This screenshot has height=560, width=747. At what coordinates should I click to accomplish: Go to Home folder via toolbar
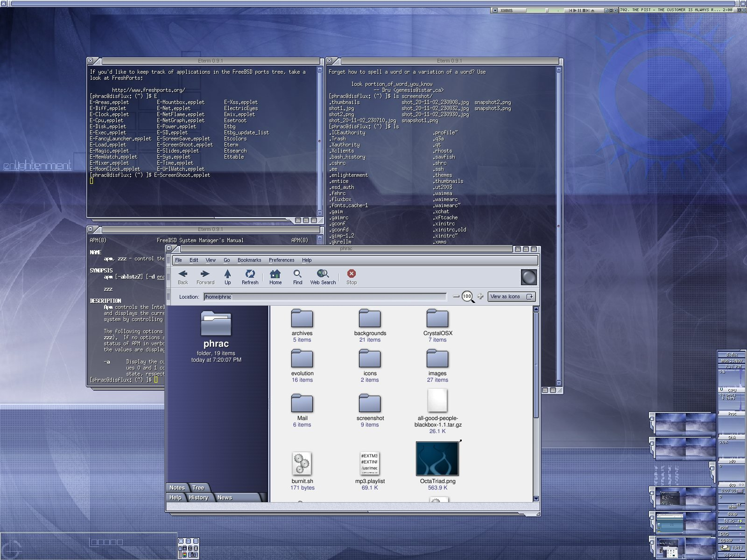(x=275, y=276)
